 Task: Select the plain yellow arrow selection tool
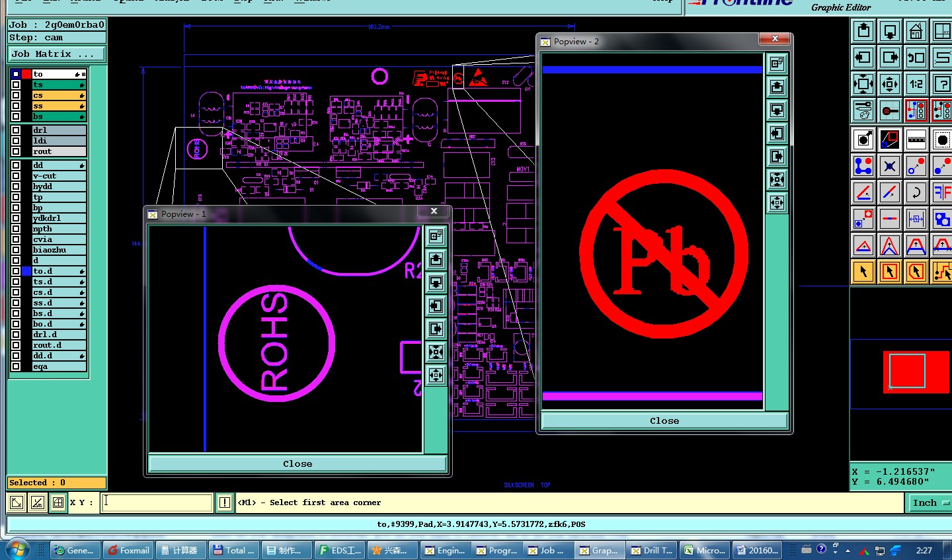pos(863,271)
